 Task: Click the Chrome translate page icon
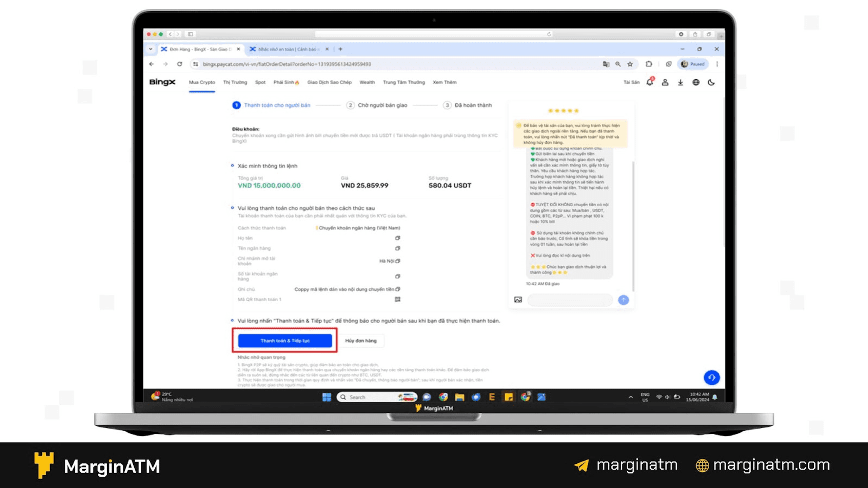pos(606,64)
